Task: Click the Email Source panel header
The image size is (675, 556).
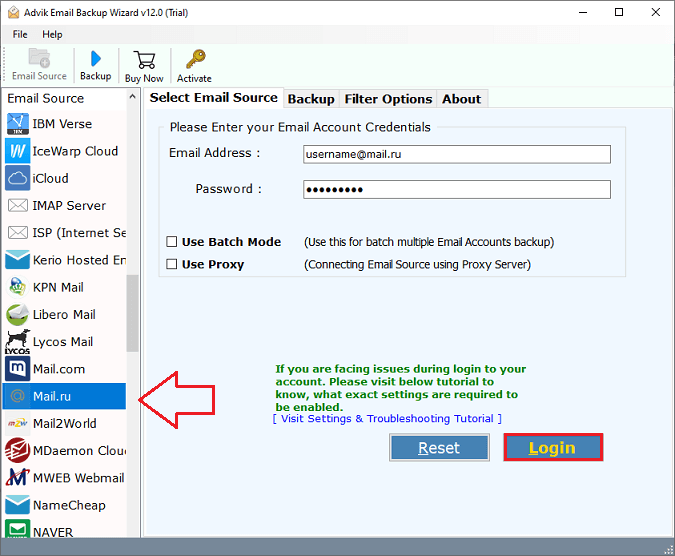Action: pos(46,98)
